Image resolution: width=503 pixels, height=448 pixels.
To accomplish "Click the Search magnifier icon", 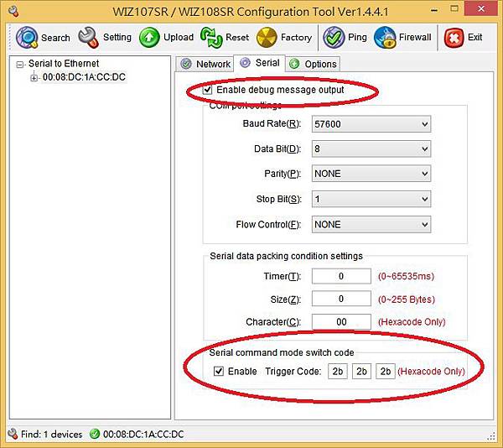I will click(27, 38).
